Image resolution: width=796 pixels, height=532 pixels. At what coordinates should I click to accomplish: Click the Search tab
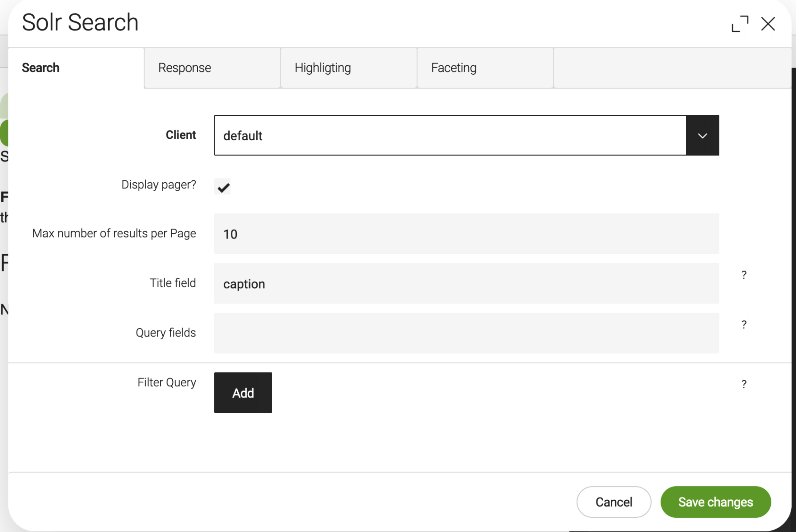coord(40,67)
